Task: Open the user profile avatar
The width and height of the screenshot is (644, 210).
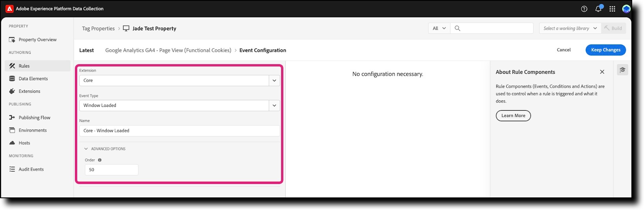Action: 626,9
